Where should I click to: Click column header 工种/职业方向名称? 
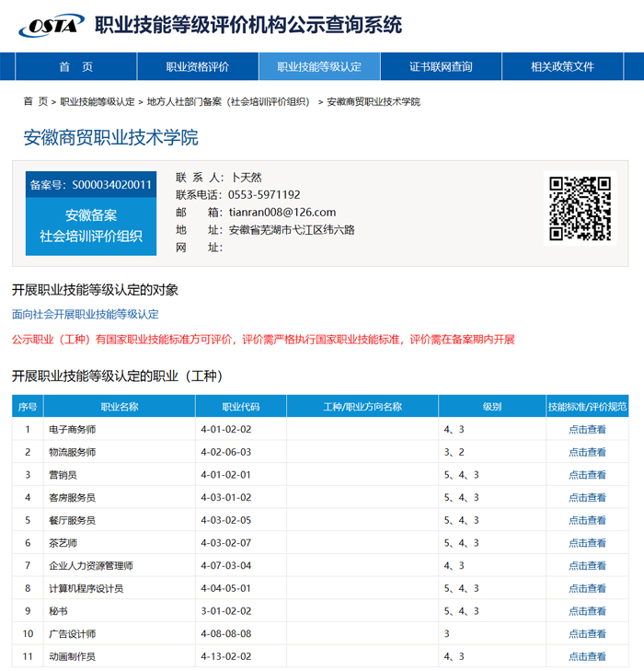pos(362,407)
